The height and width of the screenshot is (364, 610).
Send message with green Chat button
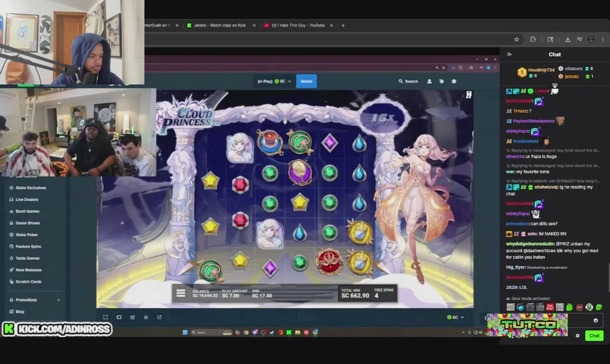(x=594, y=336)
